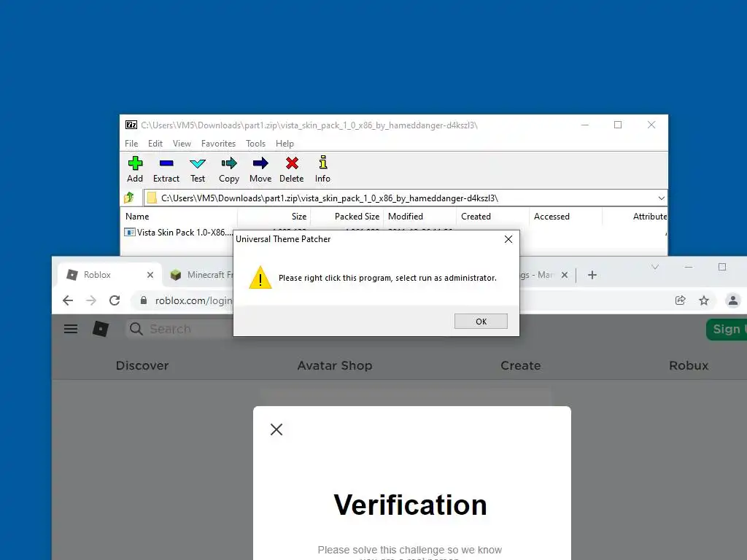
Task: Open the Avatar Shop link
Action: coord(335,366)
